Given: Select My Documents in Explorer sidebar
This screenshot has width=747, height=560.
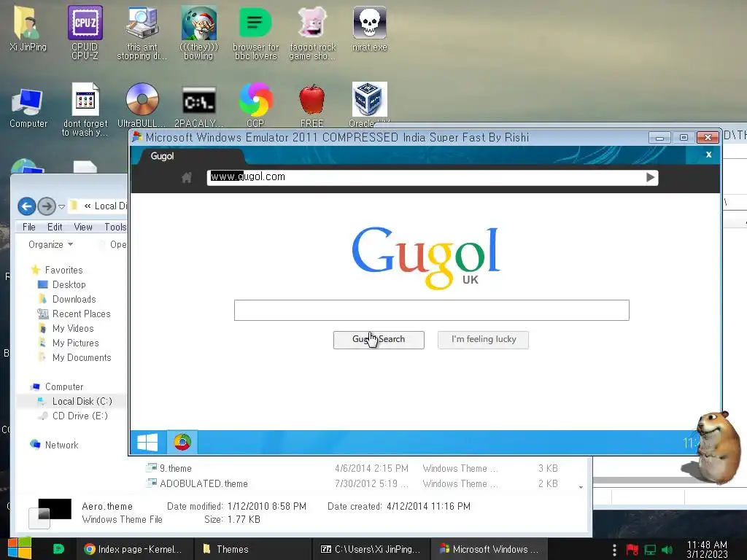Looking at the screenshot, I should [82, 357].
